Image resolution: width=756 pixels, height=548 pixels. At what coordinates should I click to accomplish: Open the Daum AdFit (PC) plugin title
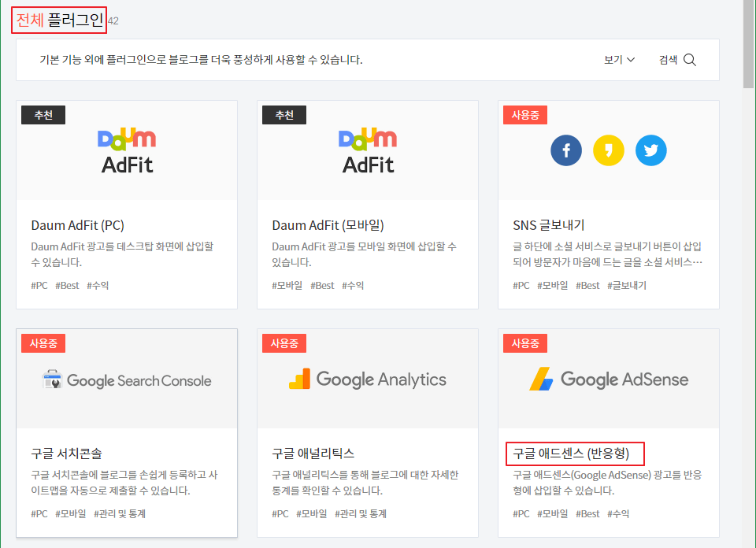[x=78, y=225]
